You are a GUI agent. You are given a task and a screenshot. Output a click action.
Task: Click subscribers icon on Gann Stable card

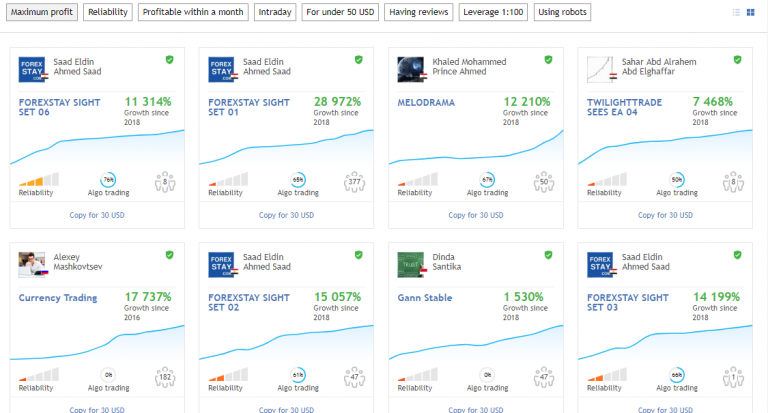coord(544,377)
